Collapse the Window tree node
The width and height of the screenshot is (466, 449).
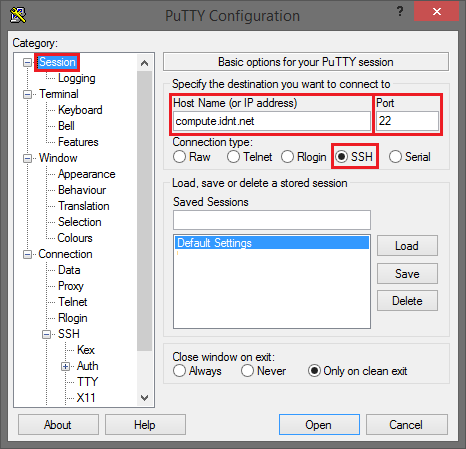click(x=27, y=158)
